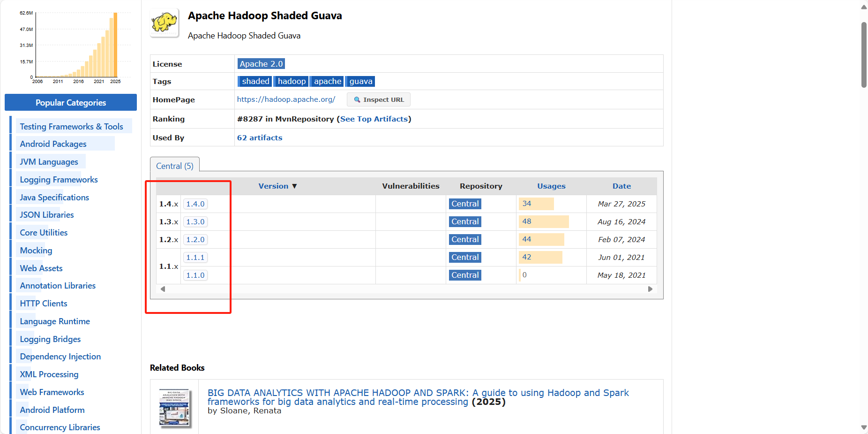The height and width of the screenshot is (434, 868).
Task: Open Java Specifications category
Action: point(54,198)
